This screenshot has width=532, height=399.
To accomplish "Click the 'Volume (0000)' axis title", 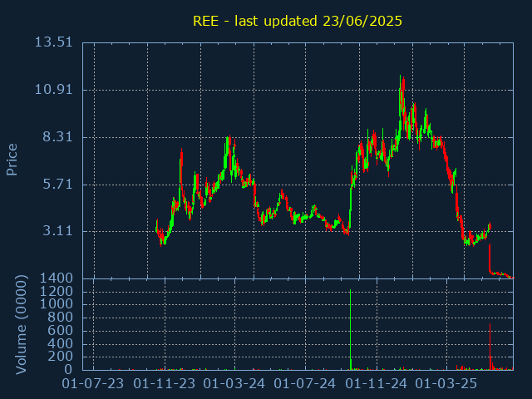I will point(21,325).
